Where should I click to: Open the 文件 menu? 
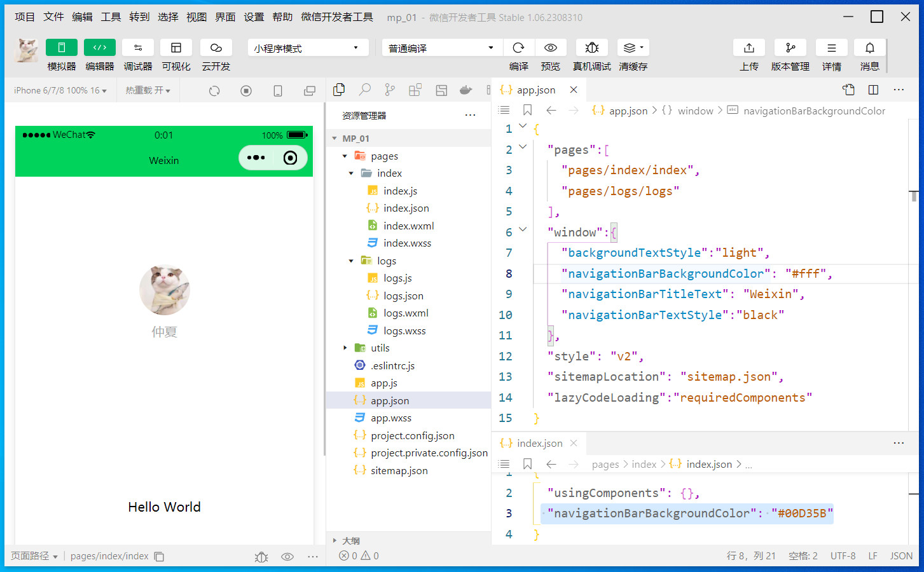[x=53, y=17]
